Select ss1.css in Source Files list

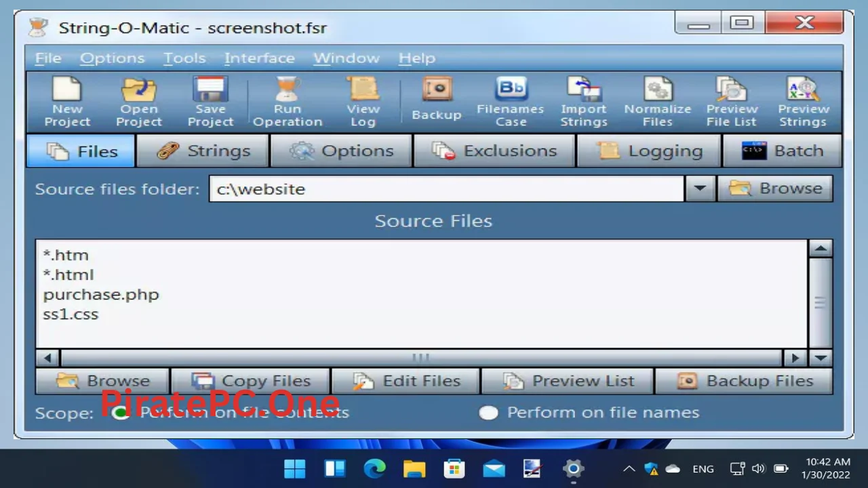point(71,314)
